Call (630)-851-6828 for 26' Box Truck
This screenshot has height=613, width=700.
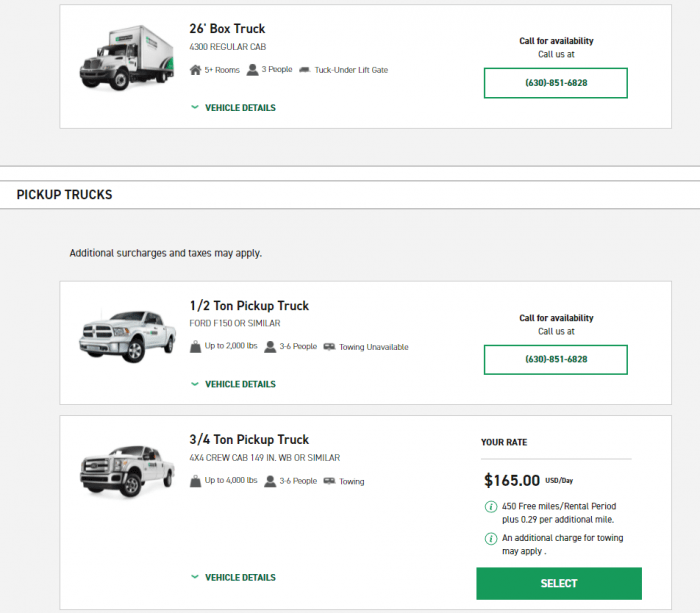(x=555, y=83)
